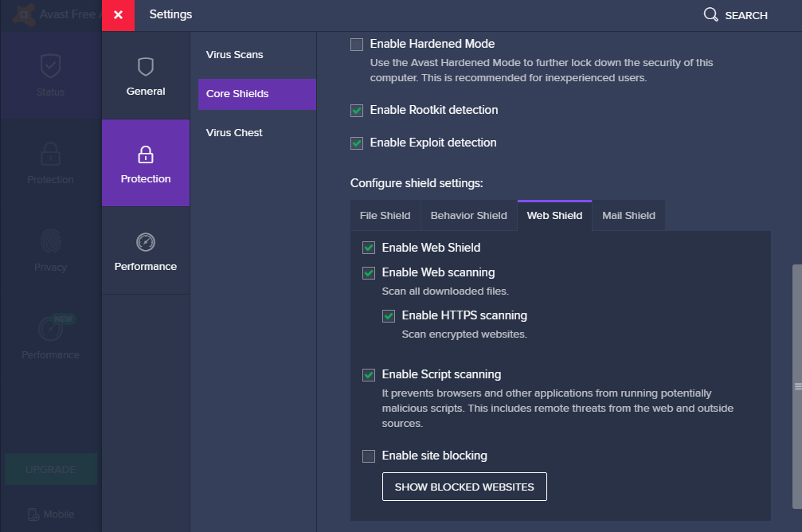
Task: Open the General settings shield icon
Action: [145, 66]
